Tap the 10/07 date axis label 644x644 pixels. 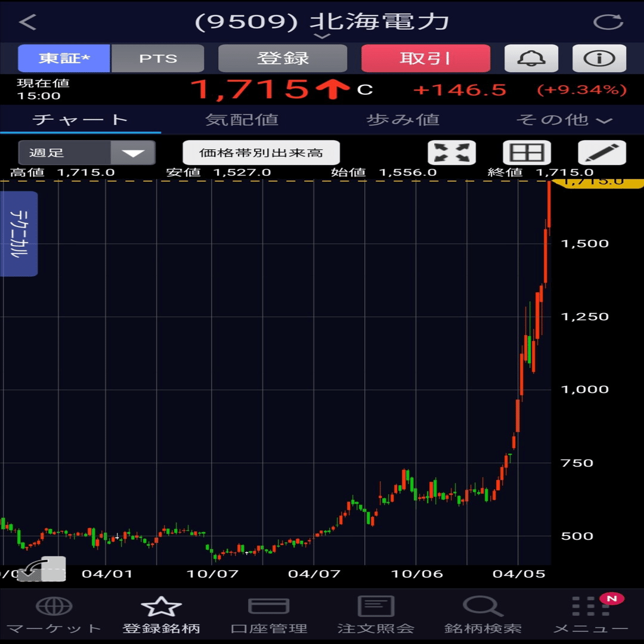click(x=212, y=574)
